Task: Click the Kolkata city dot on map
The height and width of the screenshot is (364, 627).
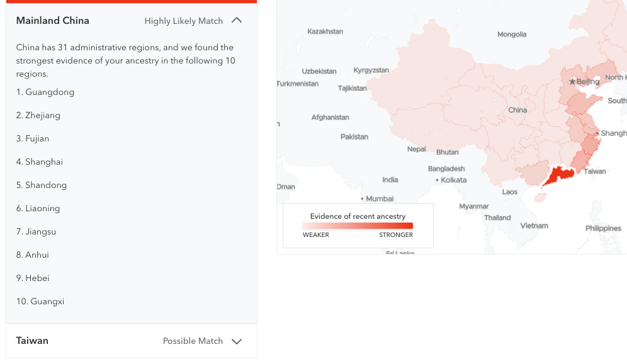Action: point(437,180)
